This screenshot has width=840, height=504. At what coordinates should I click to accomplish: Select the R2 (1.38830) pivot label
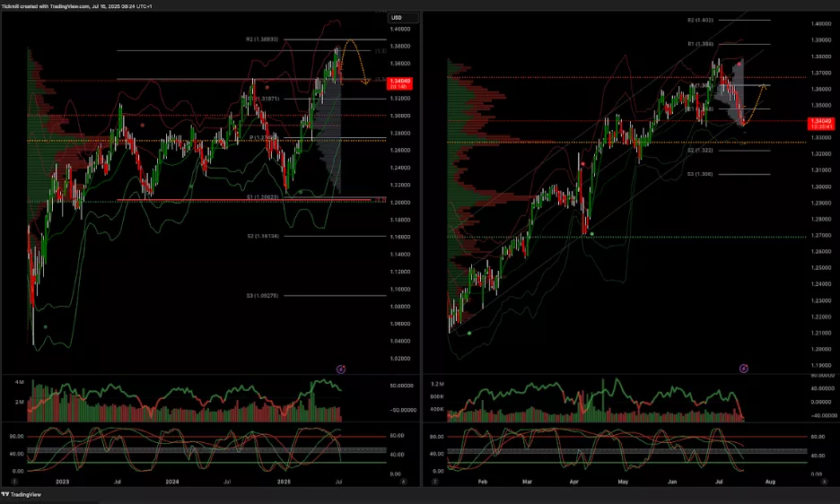[x=262, y=39]
